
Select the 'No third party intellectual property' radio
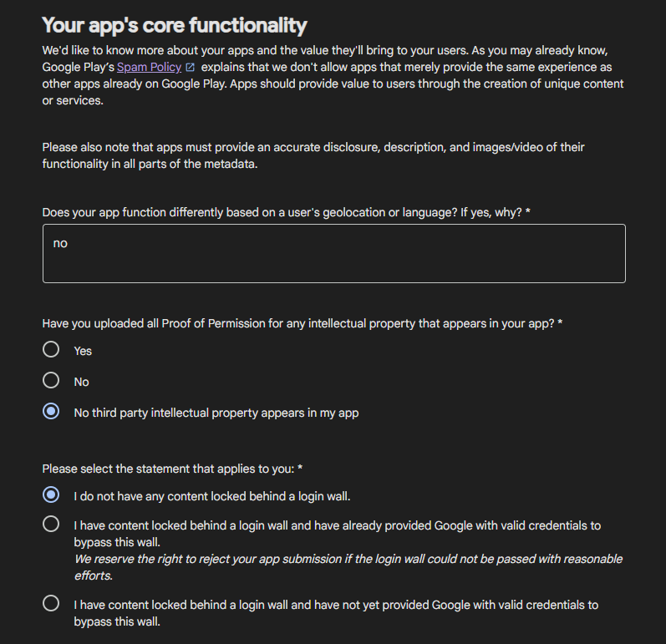pyautogui.click(x=51, y=411)
